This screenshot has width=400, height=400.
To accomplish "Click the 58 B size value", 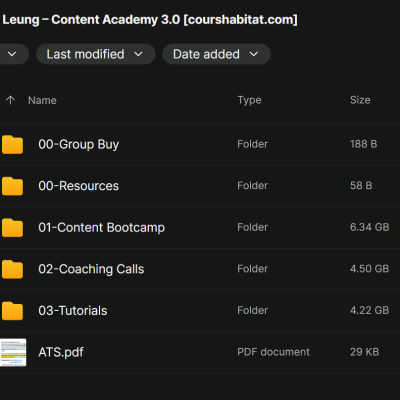I will pos(361,185).
